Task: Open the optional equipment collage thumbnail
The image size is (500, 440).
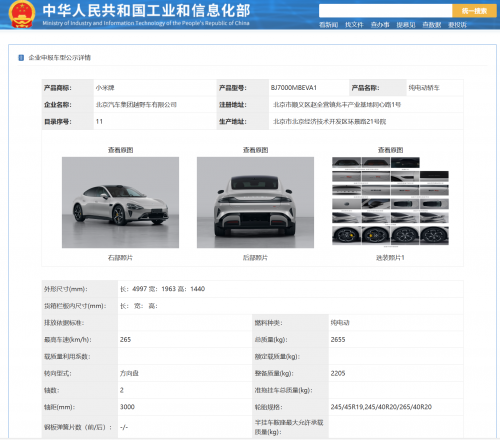Action: point(390,202)
